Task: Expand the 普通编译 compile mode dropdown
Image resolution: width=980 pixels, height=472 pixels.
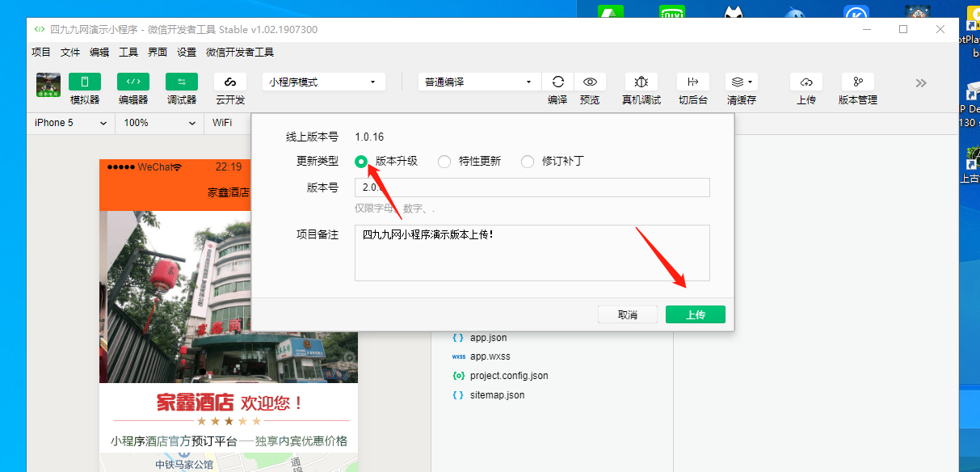Action: tap(479, 82)
